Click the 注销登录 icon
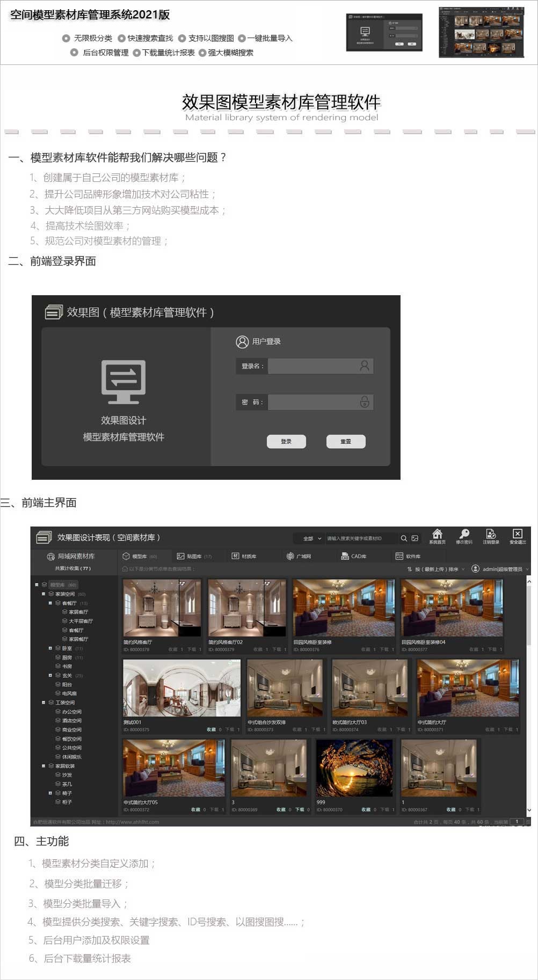Screen dimensions: 538x980 coord(491,534)
